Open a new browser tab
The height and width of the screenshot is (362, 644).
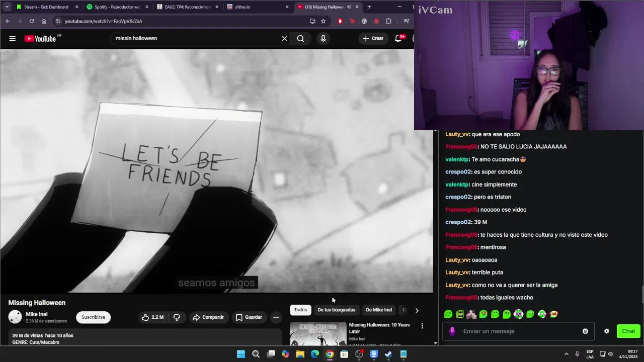tap(369, 7)
